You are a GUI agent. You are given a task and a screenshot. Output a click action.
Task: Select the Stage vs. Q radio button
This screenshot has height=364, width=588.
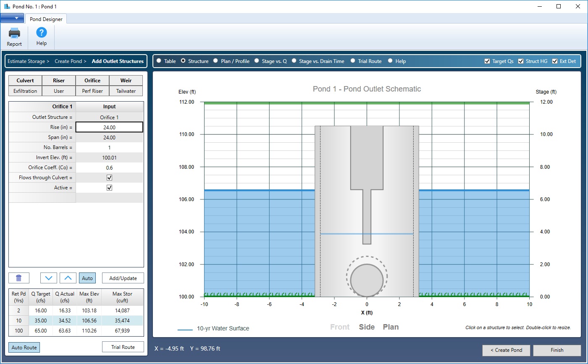[x=257, y=61]
